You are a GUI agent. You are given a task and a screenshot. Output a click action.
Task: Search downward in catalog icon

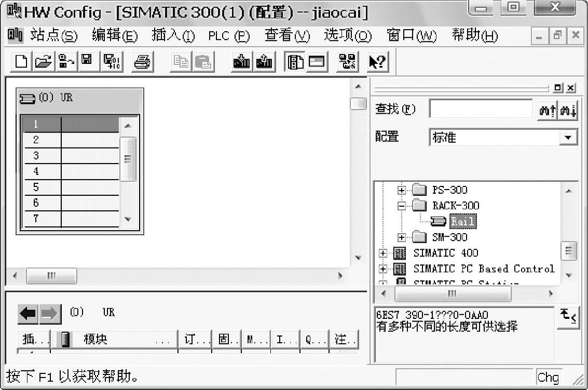(567, 111)
